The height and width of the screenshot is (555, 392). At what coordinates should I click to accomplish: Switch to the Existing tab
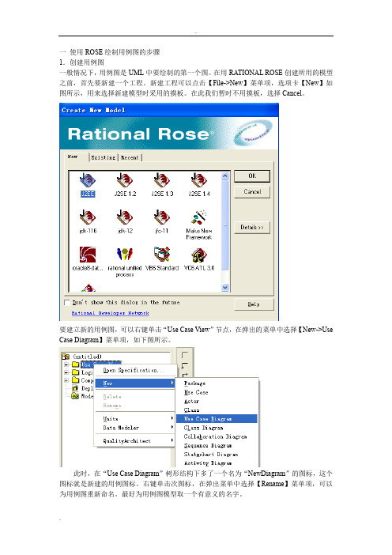pyautogui.click(x=104, y=157)
